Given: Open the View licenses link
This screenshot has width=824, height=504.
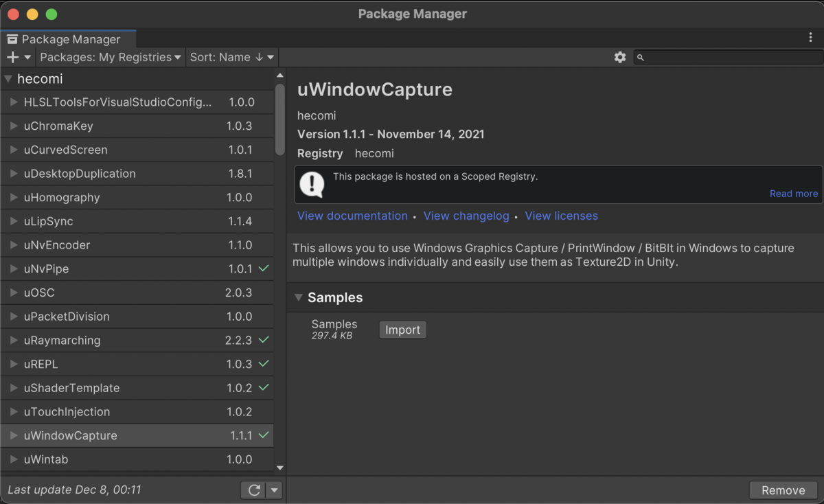Looking at the screenshot, I should [561, 216].
